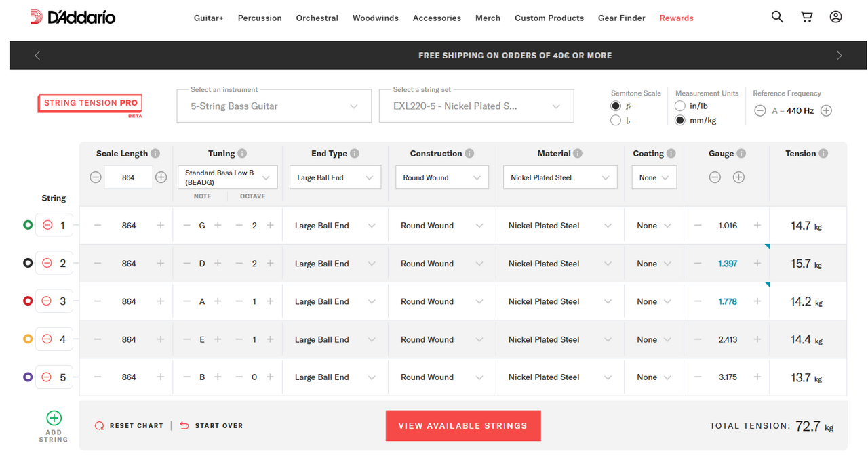
Task: Click the purple color dot for string 5
Action: click(x=28, y=377)
